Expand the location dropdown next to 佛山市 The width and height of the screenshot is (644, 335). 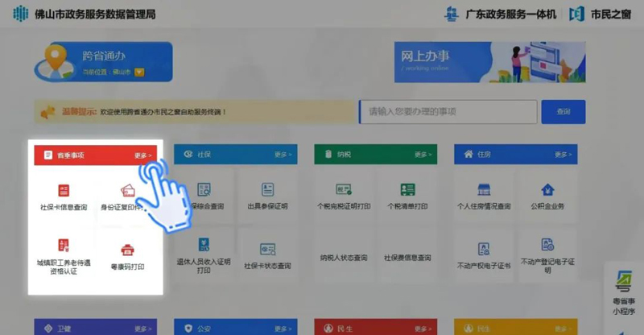pyautogui.click(x=139, y=72)
